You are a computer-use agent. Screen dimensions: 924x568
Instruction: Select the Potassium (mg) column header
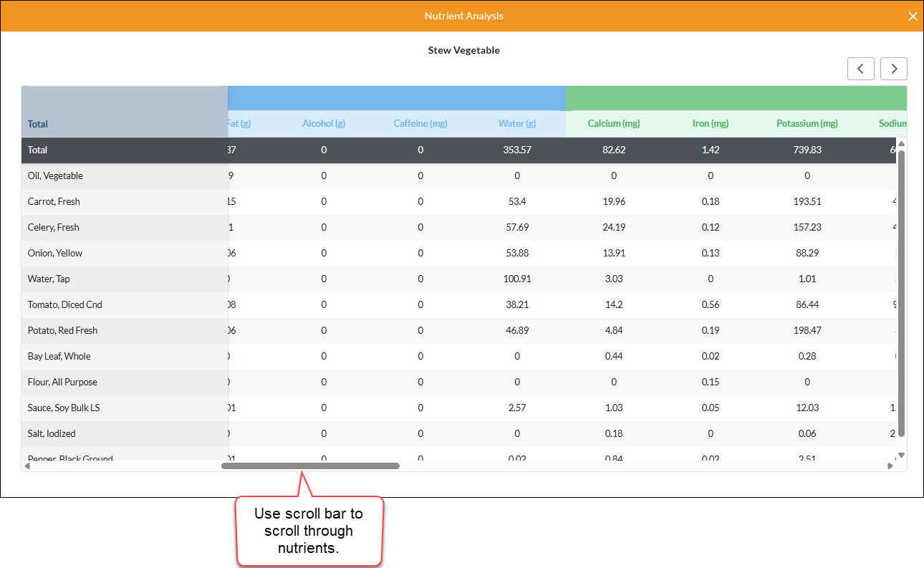click(x=807, y=123)
